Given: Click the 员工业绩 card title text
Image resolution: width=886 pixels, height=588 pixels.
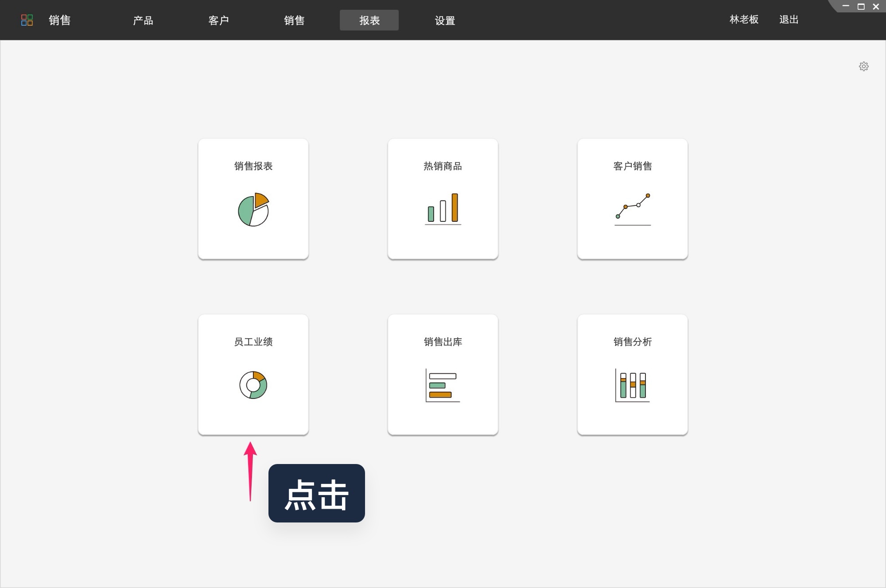Looking at the screenshot, I should [253, 342].
